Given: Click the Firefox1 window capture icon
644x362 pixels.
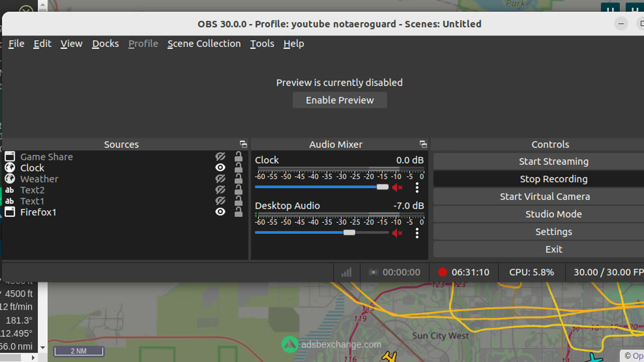Looking at the screenshot, I should pyautogui.click(x=10, y=212).
